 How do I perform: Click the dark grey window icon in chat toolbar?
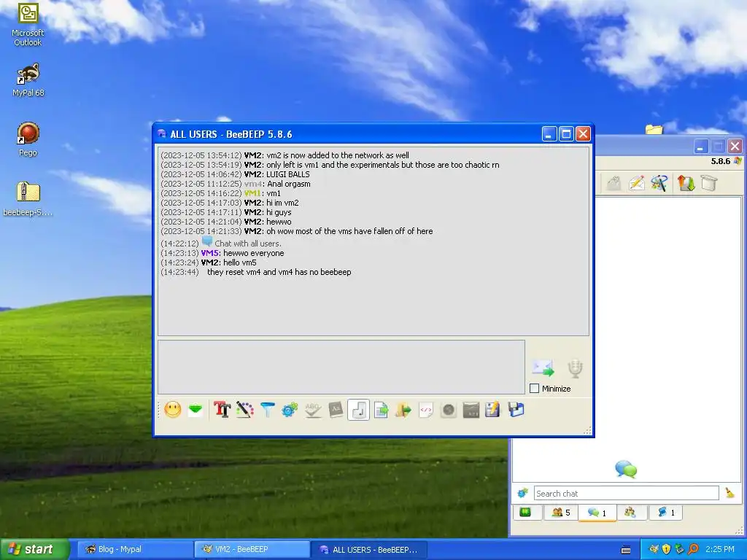pos(471,410)
